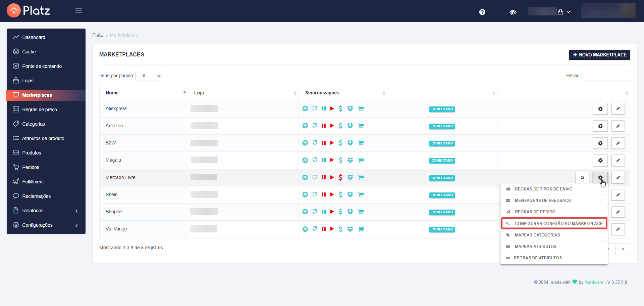This screenshot has width=644, height=306.
Task: Sort table by Sincronizações column
Action: tap(343, 93)
